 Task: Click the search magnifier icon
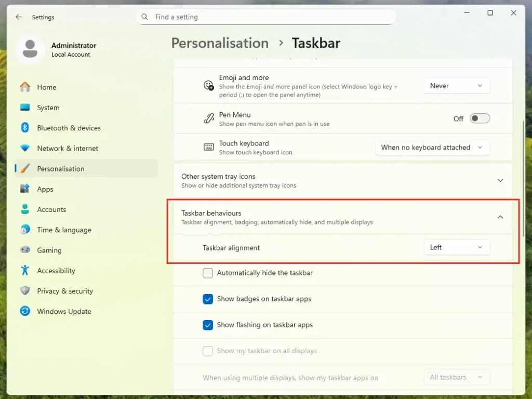point(145,17)
